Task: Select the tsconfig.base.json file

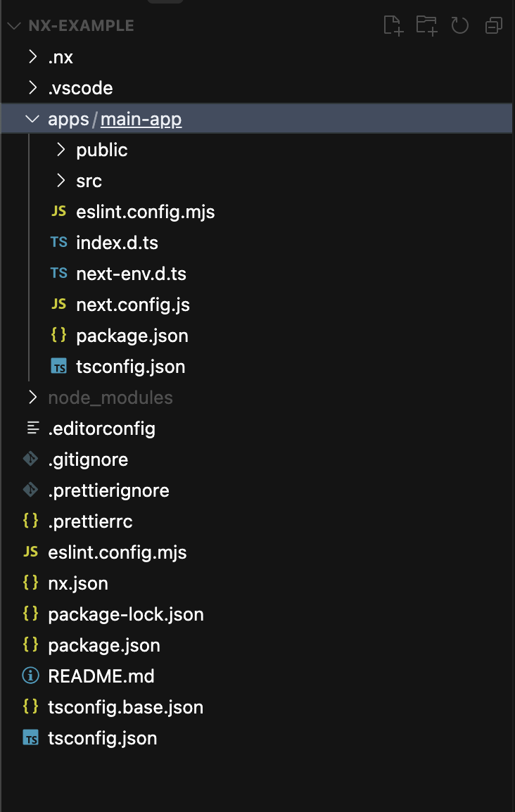Action: click(125, 707)
